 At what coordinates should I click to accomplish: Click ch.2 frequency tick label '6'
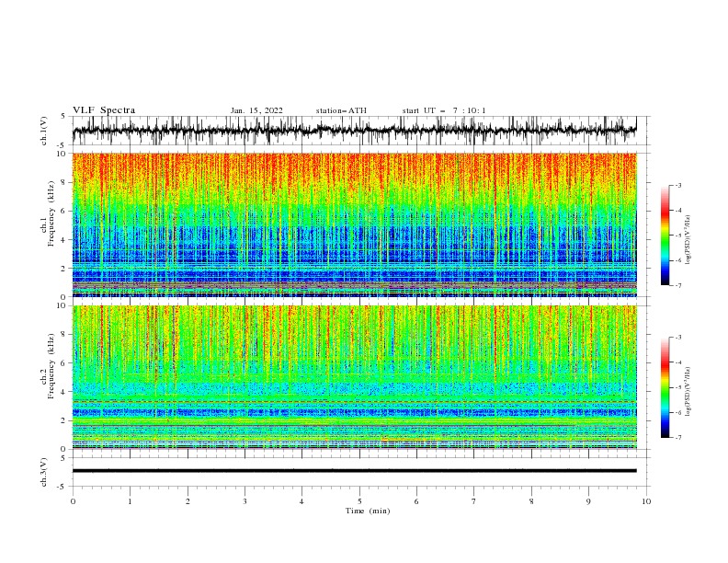63,363
